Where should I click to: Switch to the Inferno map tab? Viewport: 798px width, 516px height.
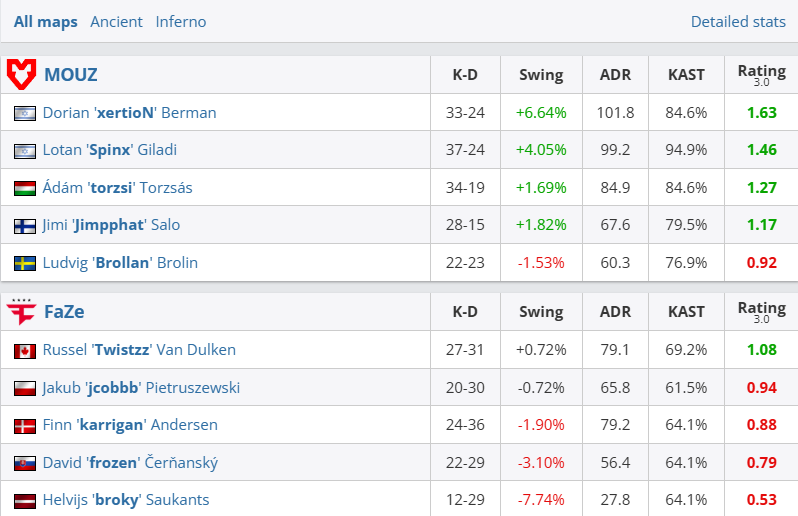(181, 21)
